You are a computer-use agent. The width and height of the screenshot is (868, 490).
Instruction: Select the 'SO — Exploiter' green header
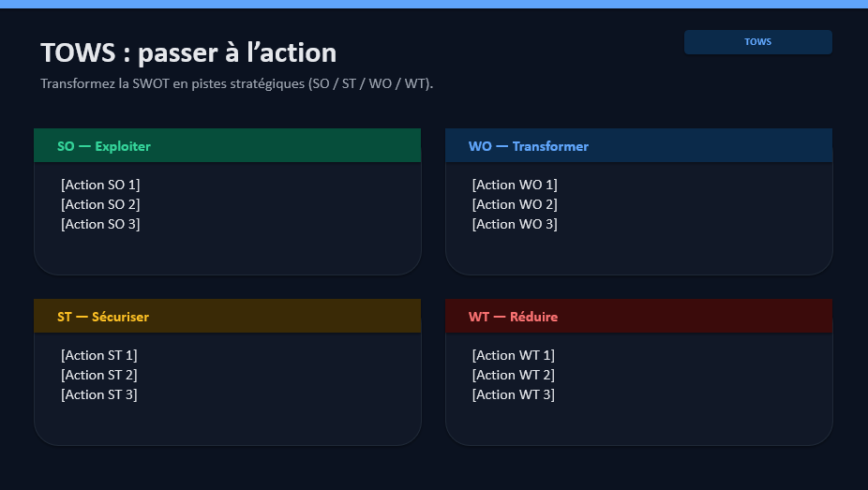[x=104, y=146]
